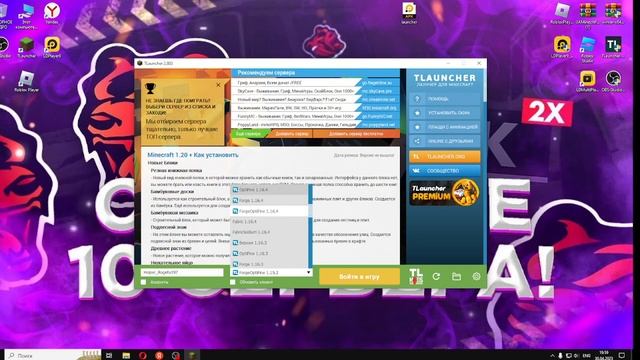The width and height of the screenshot is (640, 360).
Task: Click the refresh versions icon
Action: point(436,276)
